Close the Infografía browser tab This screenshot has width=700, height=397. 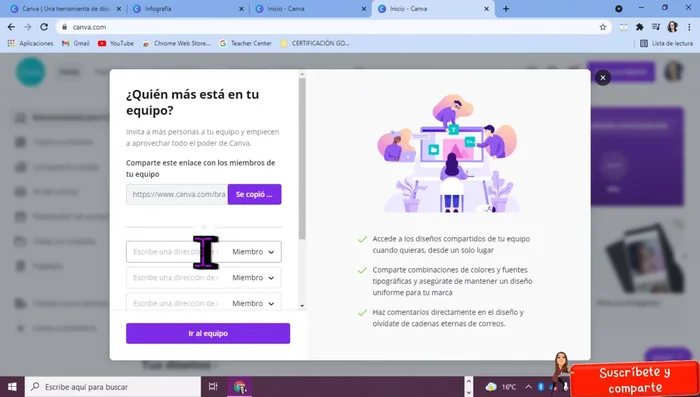click(242, 9)
